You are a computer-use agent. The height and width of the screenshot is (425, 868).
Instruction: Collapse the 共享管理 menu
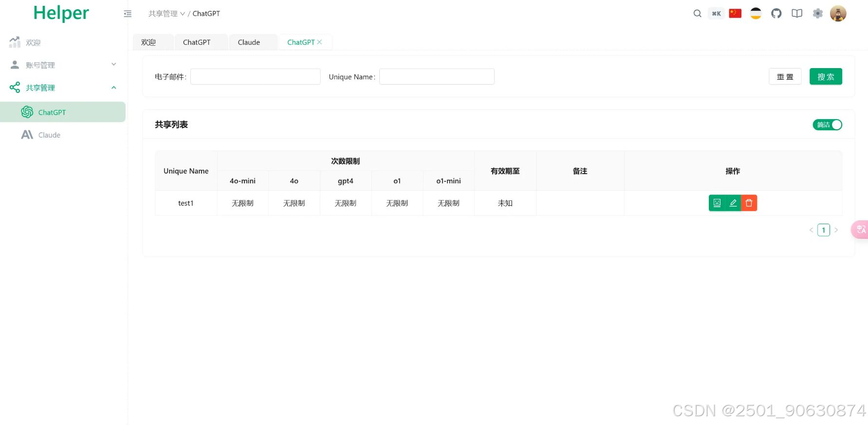pyautogui.click(x=63, y=88)
